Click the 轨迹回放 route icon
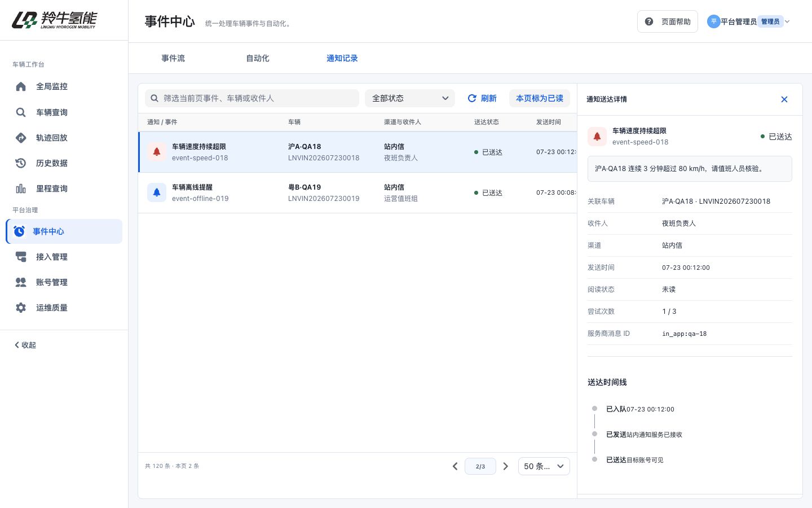This screenshot has width=812, height=508. 21,138
